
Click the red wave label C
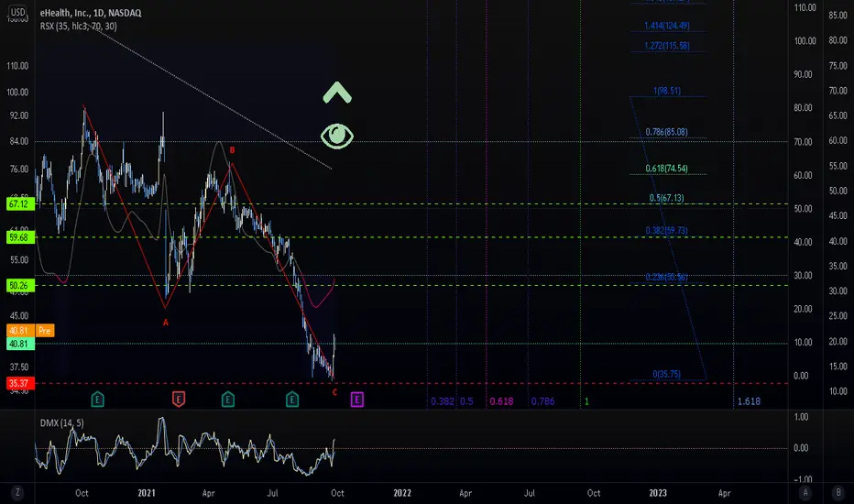[x=334, y=392]
